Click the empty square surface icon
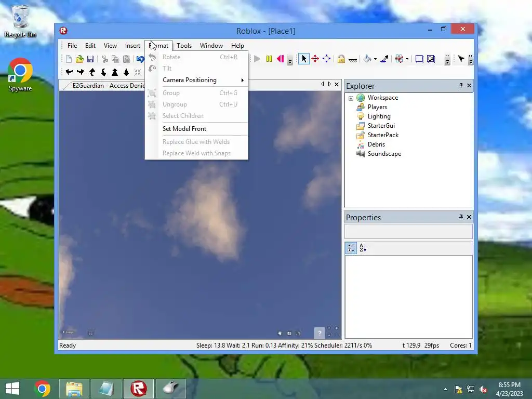Image resolution: width=532 pixels, height=399 pixels. point(419,59)
